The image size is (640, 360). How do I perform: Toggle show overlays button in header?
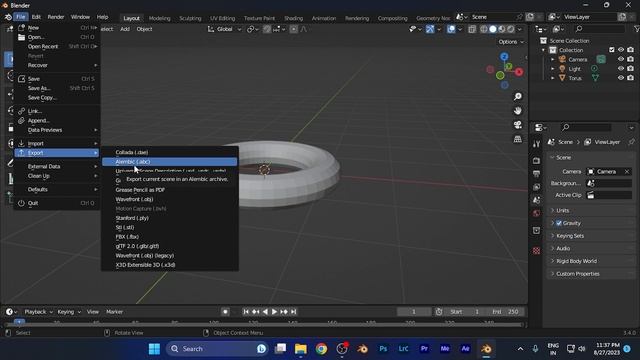point(451,29)
